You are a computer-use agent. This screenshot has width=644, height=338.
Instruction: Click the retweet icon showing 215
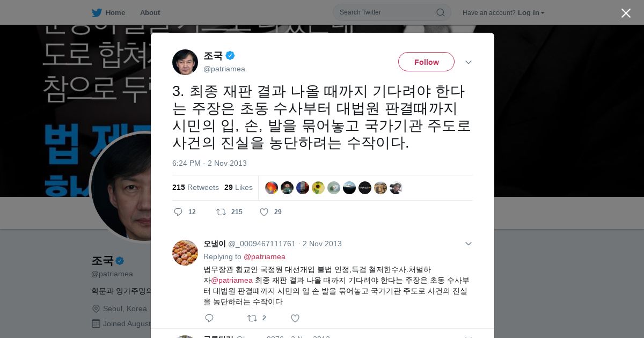[x=221, y=212]
